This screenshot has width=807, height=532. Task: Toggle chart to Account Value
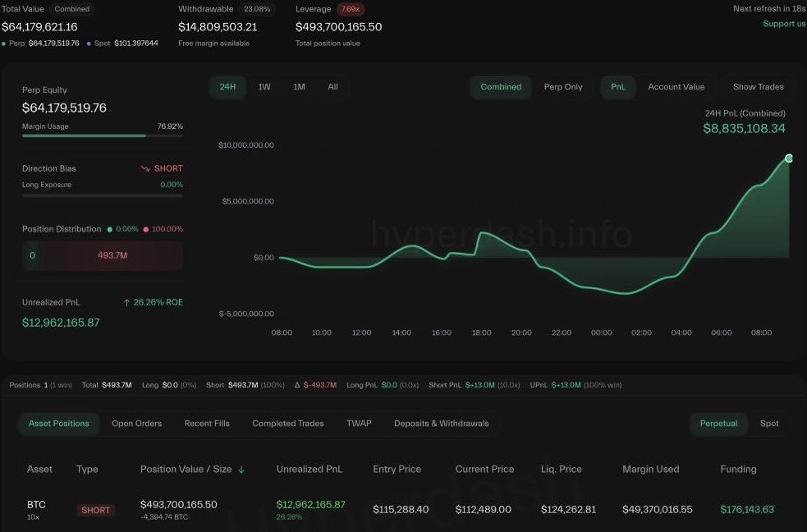676,87
